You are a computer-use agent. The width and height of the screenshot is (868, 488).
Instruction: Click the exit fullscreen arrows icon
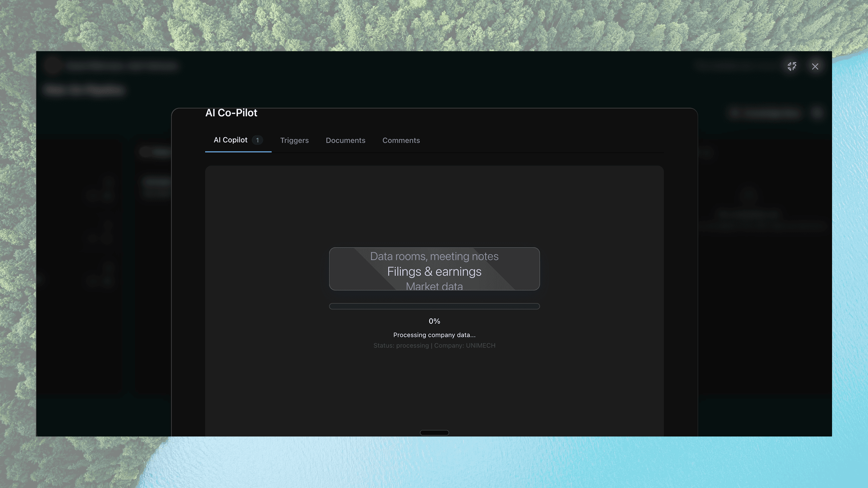[x=792, y=66]
